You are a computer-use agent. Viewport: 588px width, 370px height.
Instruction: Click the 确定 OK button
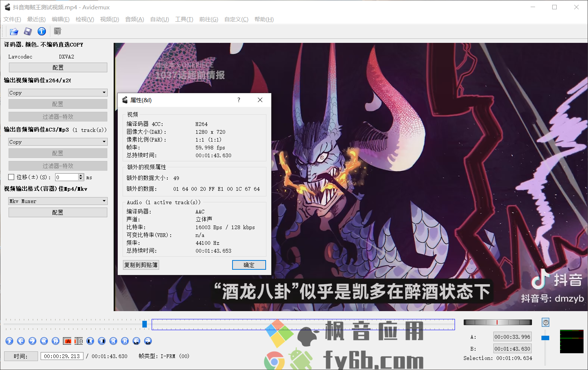coord(249,265)
